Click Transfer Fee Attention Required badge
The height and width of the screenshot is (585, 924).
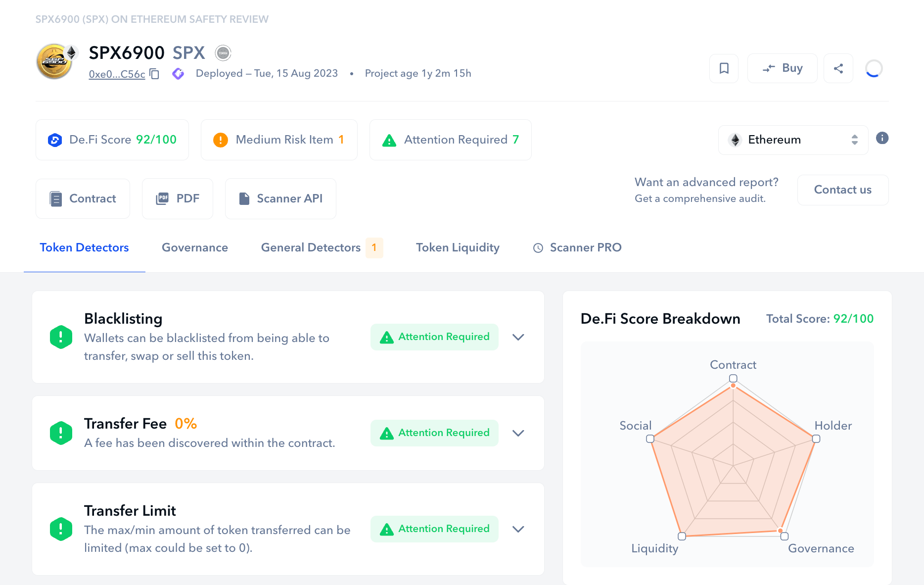click(434, 433)
